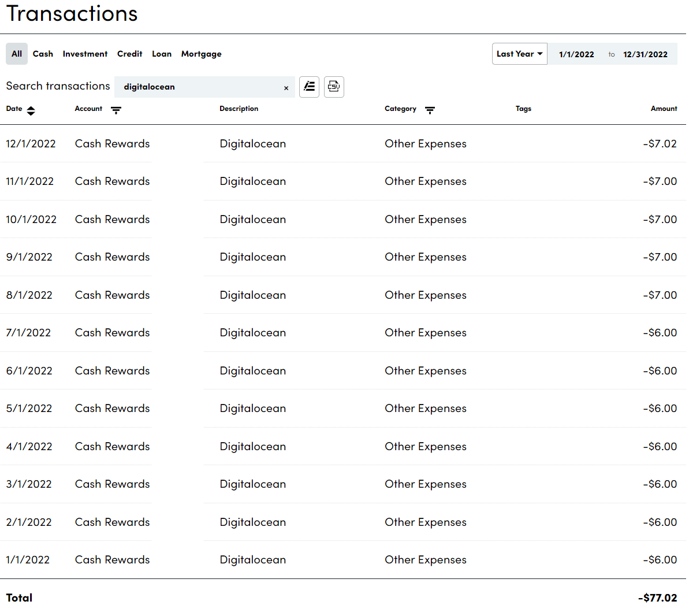This screenshot has width=689, height=616.
Task: Select the 9/1/2022 transaction date
Action: tap(29, 257)
